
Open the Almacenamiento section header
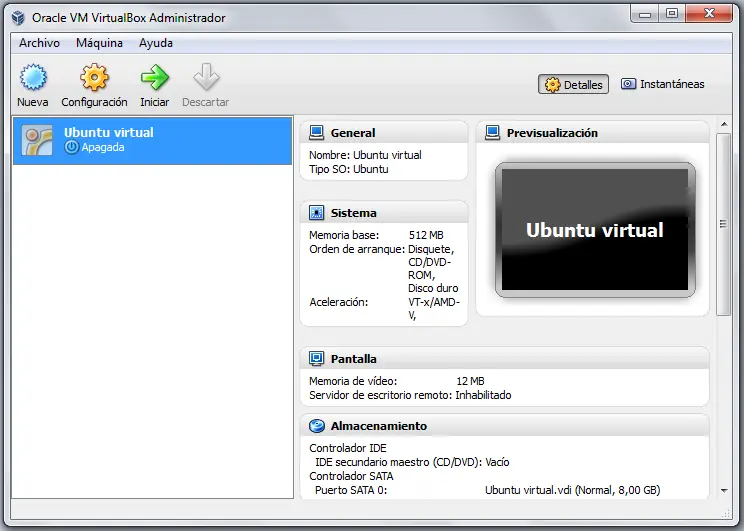pos(505,426)
